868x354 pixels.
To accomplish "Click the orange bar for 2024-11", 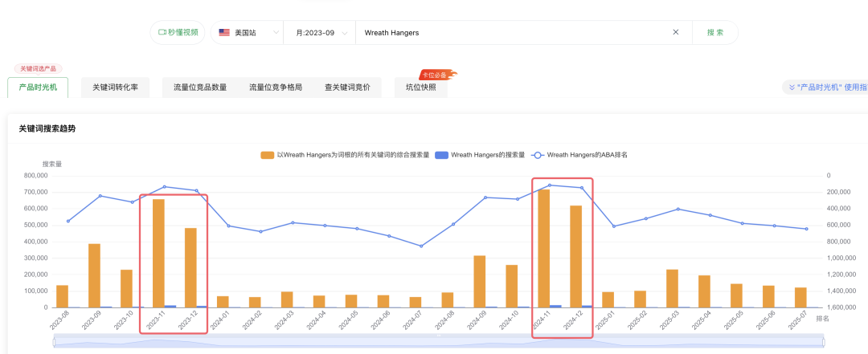I will pos(543,248).
